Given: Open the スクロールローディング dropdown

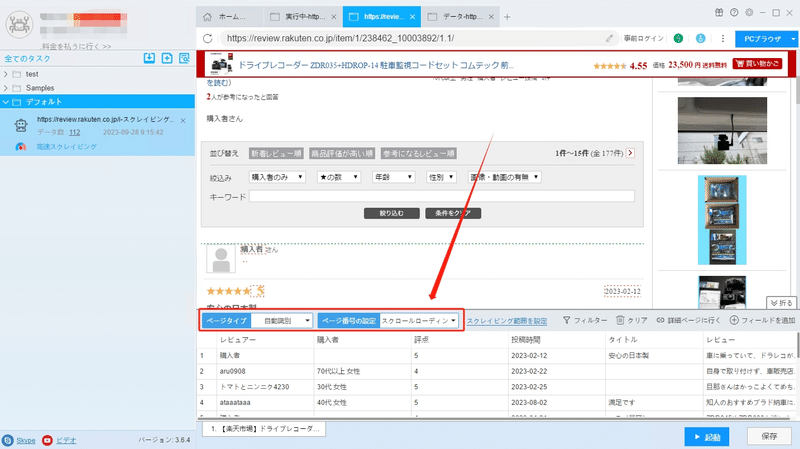Looking at the screenshot, I should coord(419,320).
